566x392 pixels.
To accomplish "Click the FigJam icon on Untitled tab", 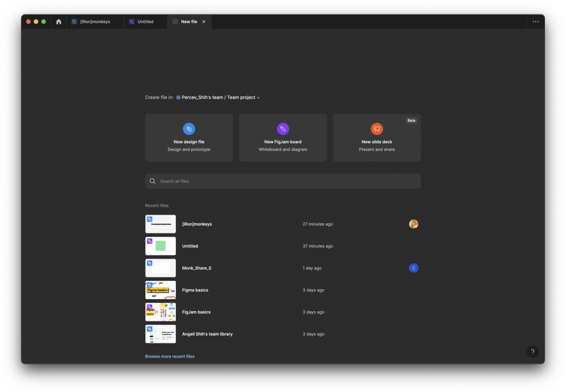I will point(132,22).
